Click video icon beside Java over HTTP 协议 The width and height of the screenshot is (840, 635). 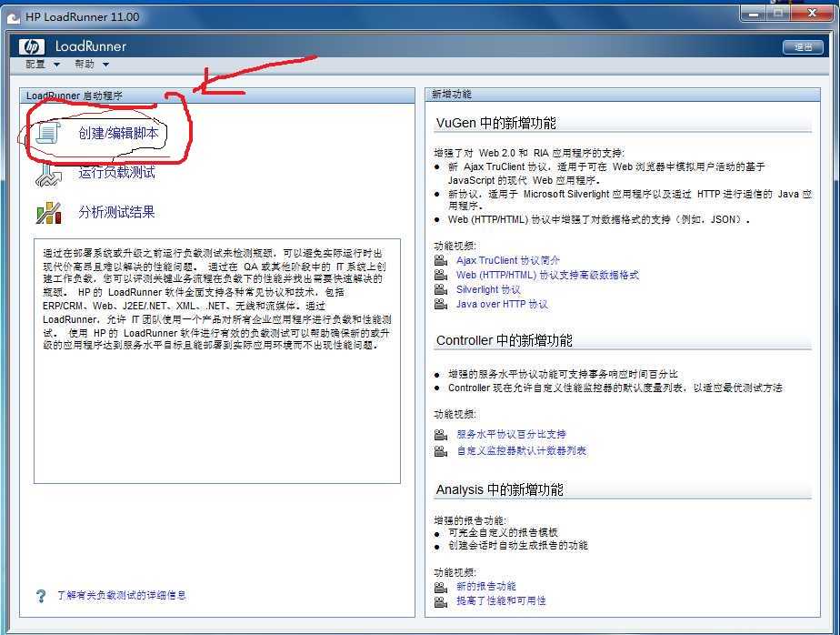click(441, 304)
